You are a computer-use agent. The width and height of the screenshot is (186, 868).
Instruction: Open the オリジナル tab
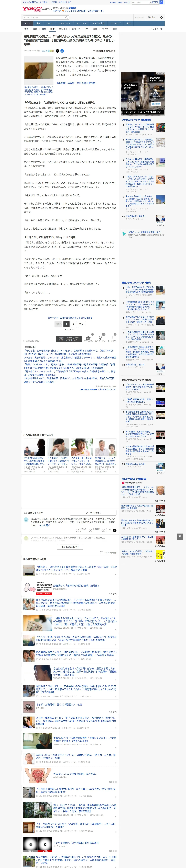tap(81, 23)
